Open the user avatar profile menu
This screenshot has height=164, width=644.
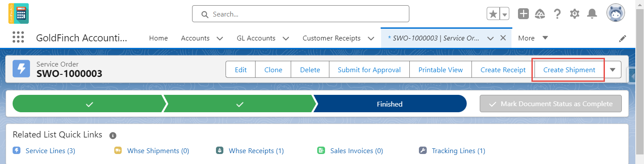click(616, 13)
